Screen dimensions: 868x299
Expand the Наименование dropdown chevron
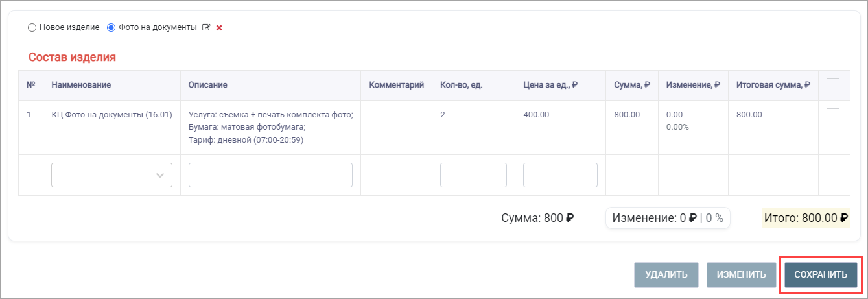tap(160, 175)
